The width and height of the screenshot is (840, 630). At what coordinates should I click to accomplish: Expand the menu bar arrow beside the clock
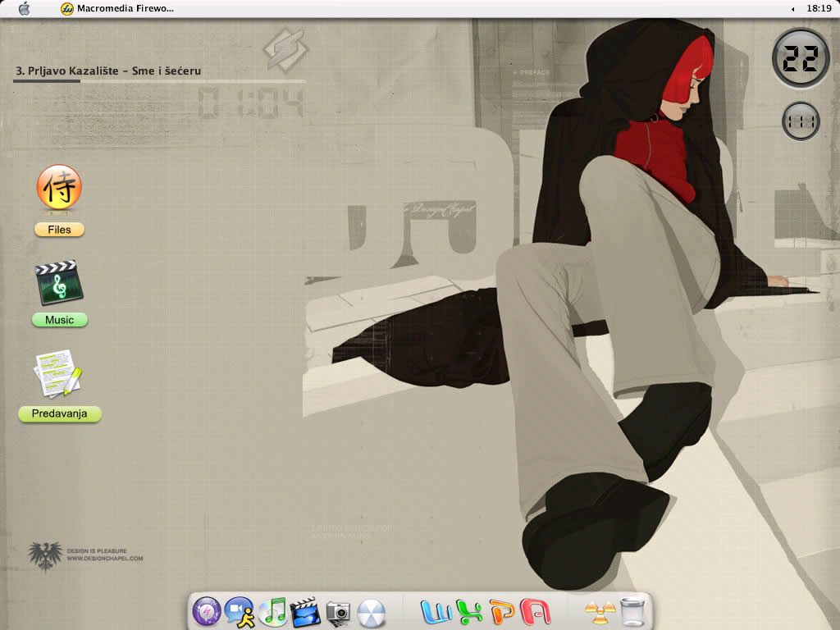click(x=793, y=9)
